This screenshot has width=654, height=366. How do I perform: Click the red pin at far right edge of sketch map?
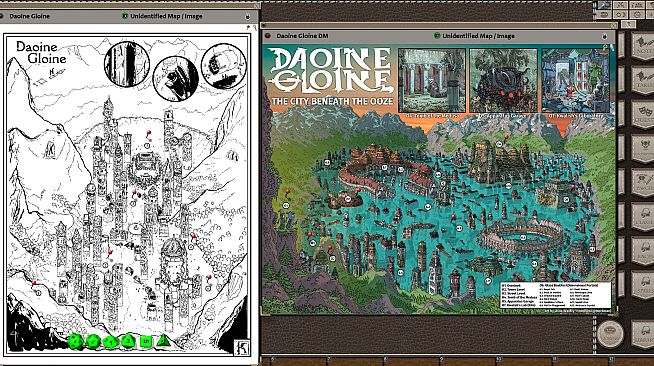[x=209, y=278]
